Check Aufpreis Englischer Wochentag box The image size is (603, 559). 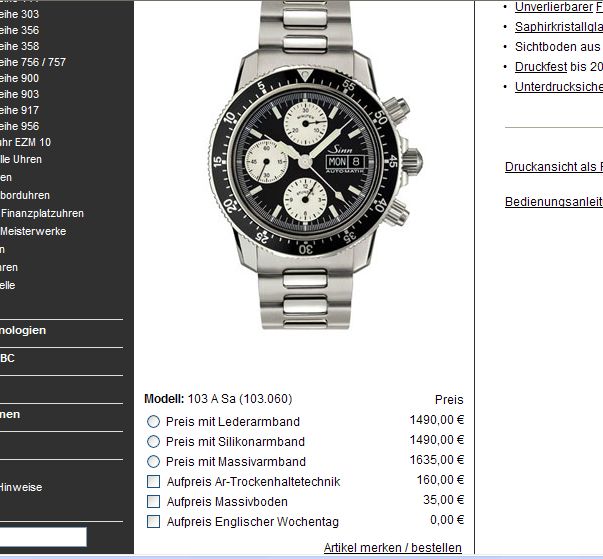pyautogui.click(x=153, y=521)
